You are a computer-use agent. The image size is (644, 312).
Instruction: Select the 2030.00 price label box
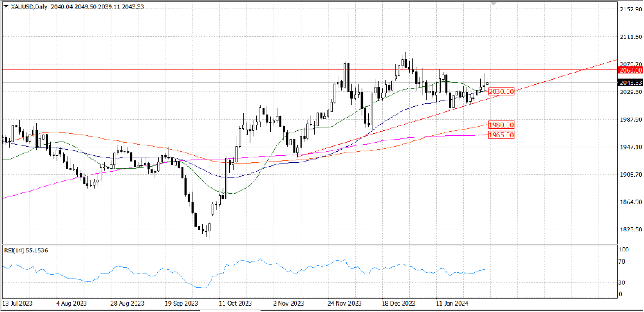tap(501, 91)
